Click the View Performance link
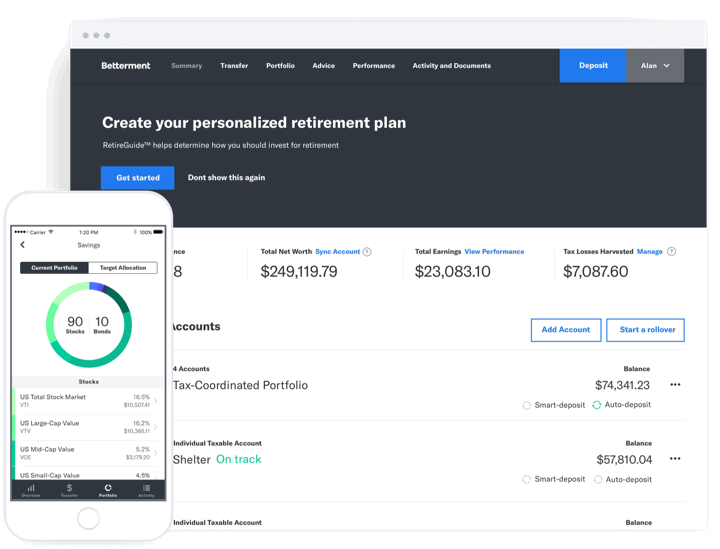Image resolution: width=720 pixels, height=549 pixels. pyautogui.click(x=494, y=252)
